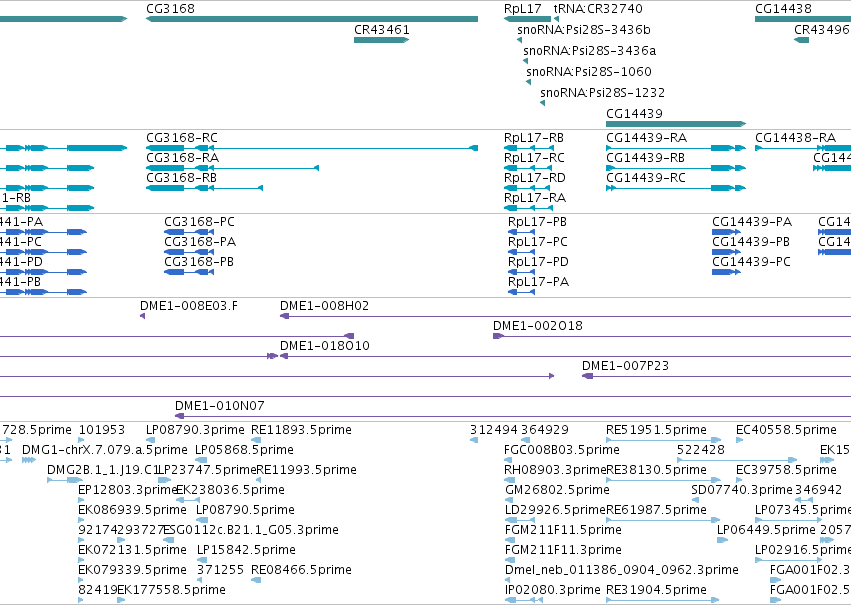Click the tRNA:CR32740 label
851x605 pixels.
pos(598,9)
